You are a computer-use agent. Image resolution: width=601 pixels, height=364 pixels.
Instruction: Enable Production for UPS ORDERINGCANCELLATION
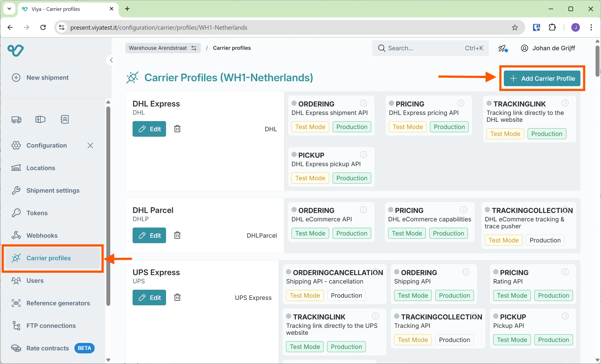pyautogui.click(x=346, y=295)
